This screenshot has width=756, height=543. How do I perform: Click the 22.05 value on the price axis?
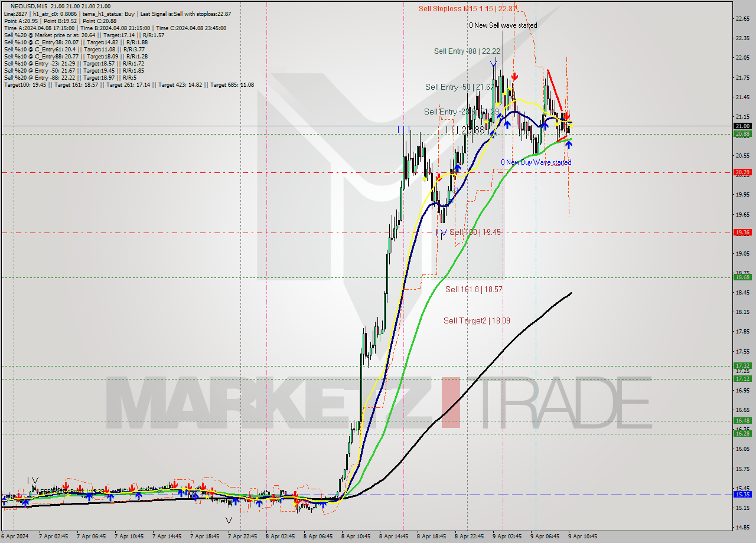tap(742, 58)
